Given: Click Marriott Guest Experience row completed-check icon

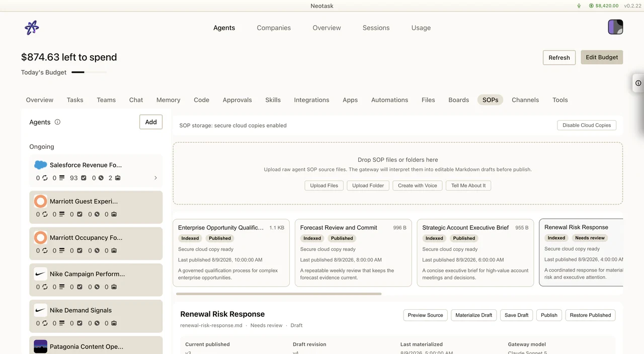Looking at the screenshot, I should click(79, 214).
